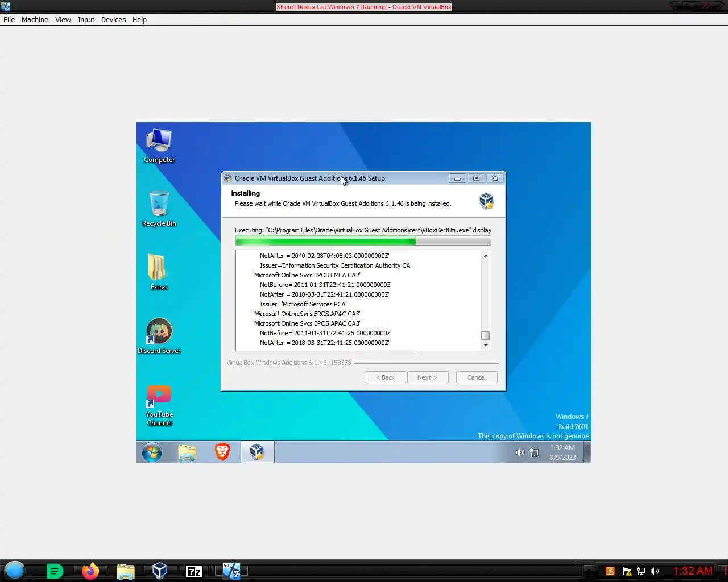Click the VirtualBox cube logo in installer header
Viewport: 728px width, 582px height.
click(486, 200)
